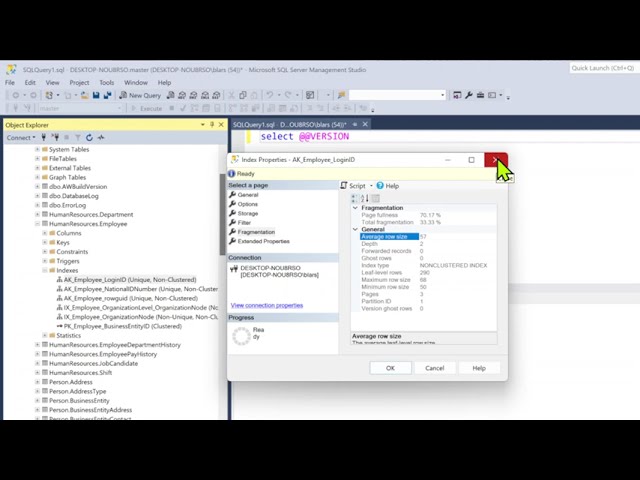
Task: Click the Execute button in query toolbar
Action: 146,108
